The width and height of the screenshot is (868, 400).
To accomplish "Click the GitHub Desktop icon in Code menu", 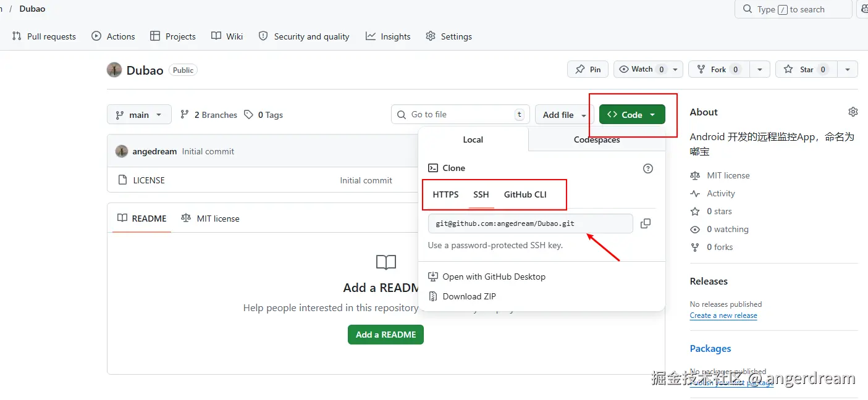I will [x=433, y=277].
